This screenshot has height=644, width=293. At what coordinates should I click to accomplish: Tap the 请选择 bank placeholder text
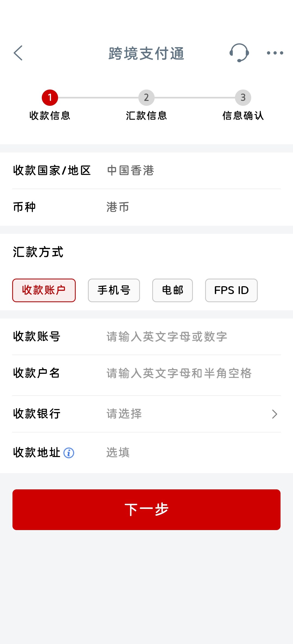coord(124,414)
